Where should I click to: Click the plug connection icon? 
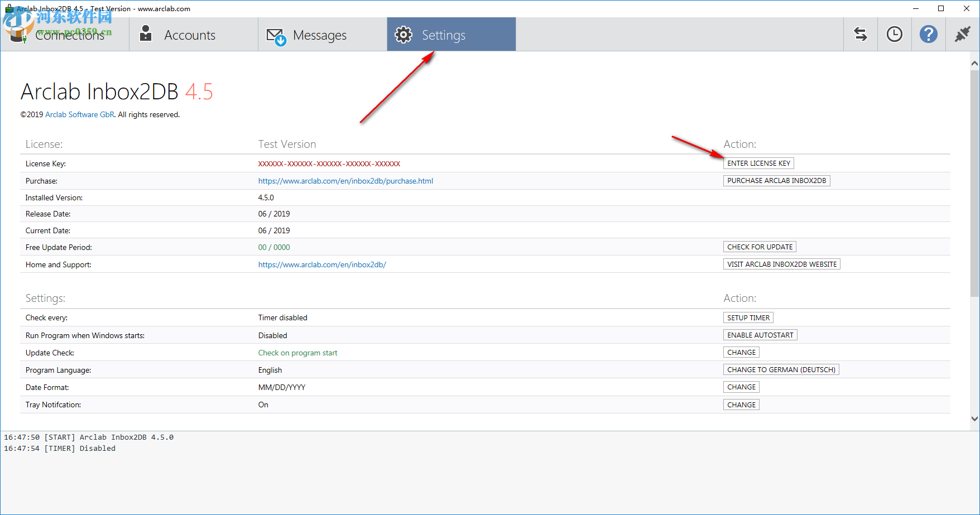click(x=963, y=35)
